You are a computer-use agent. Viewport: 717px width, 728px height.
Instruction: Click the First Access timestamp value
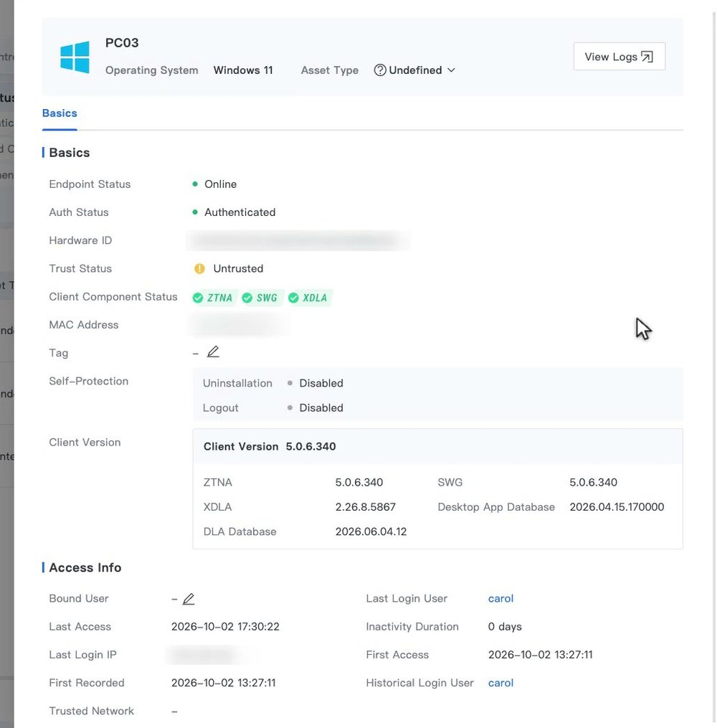(x=540, y=655)
